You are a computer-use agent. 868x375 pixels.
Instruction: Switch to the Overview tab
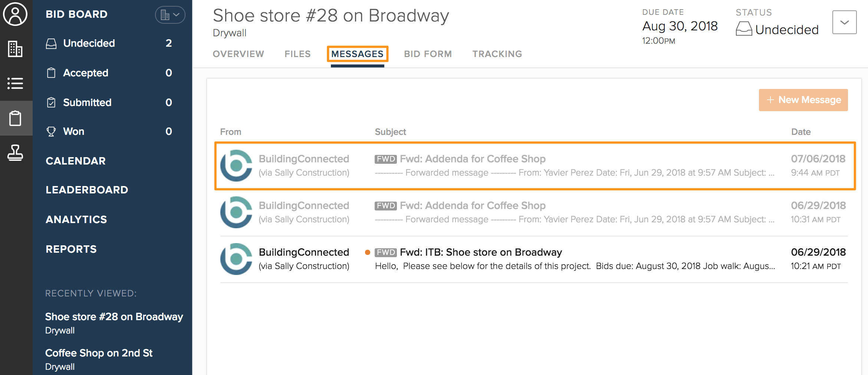coord(238,54)
